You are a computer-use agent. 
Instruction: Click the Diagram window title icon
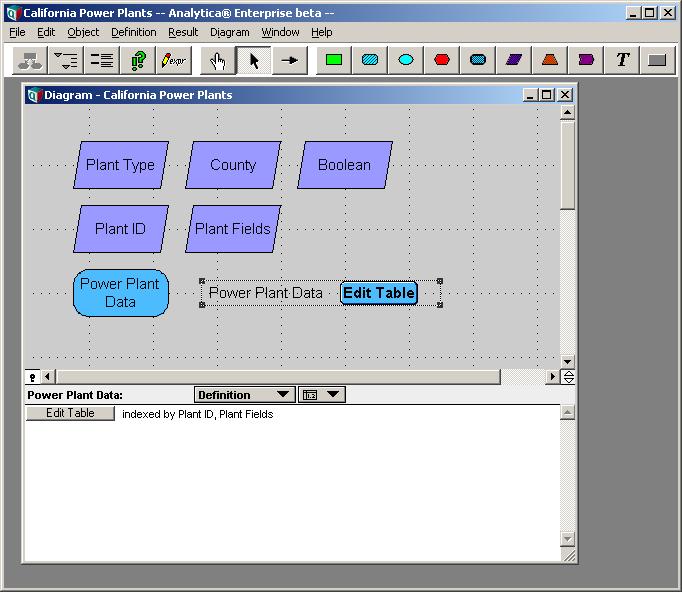34,95
